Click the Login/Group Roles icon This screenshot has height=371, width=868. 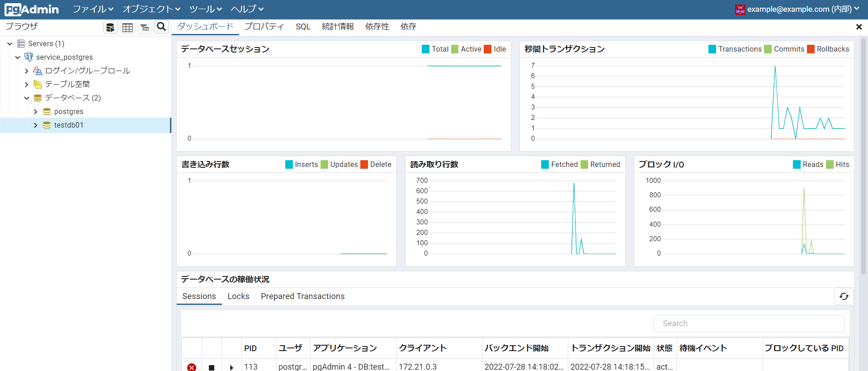[38, 71]
